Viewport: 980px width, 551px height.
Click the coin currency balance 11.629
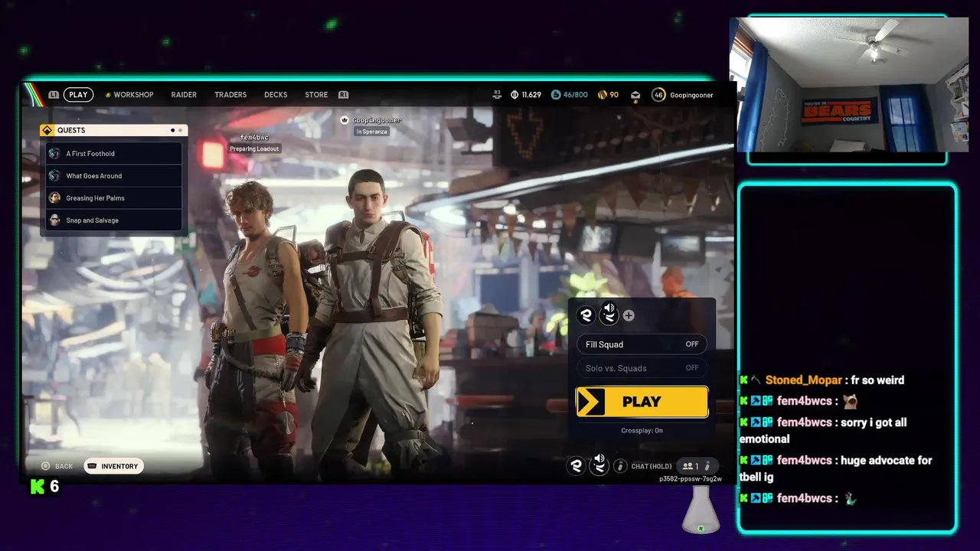[526, 95]
